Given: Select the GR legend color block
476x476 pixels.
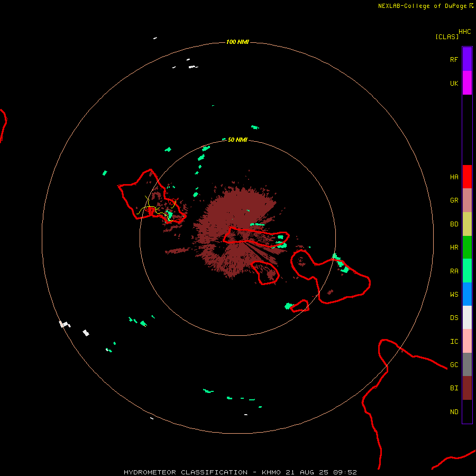Looking at the screenshot, I should [467, 200].
